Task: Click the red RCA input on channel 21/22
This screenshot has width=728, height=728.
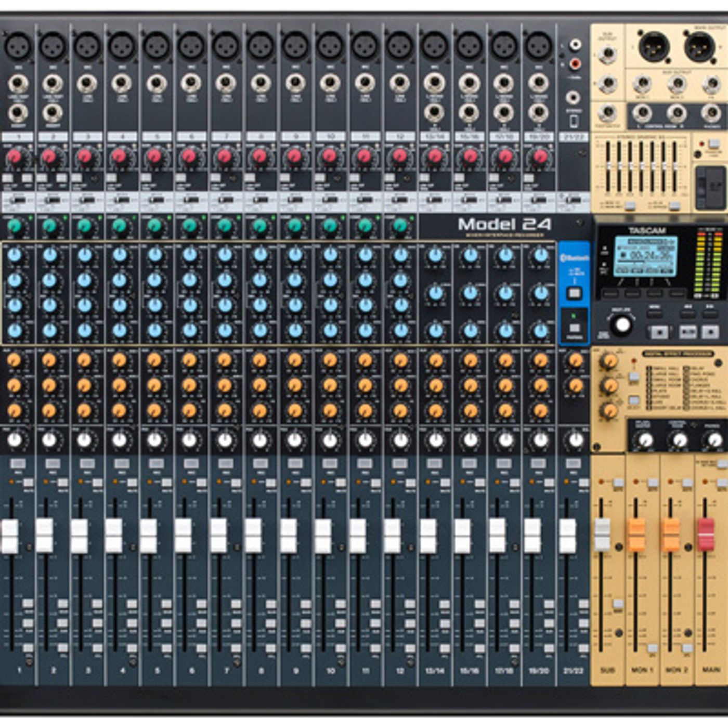Action: 575,64
